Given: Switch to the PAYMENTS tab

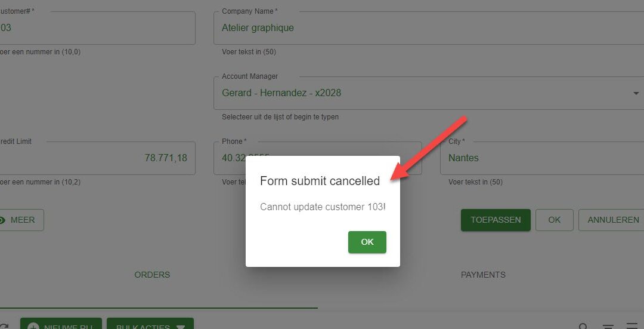Looking at the screenshot, I should click(x=483, y=275).
